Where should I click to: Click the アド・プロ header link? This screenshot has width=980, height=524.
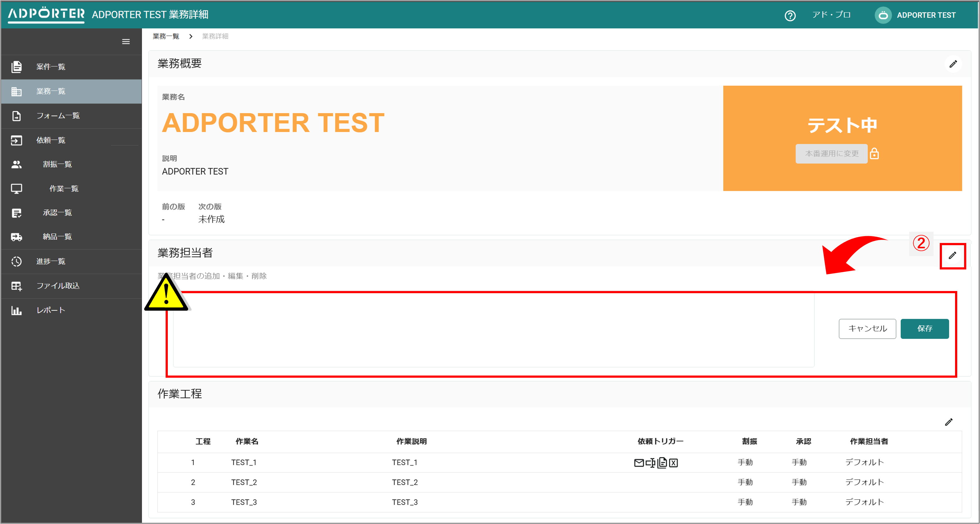(831, 15)
